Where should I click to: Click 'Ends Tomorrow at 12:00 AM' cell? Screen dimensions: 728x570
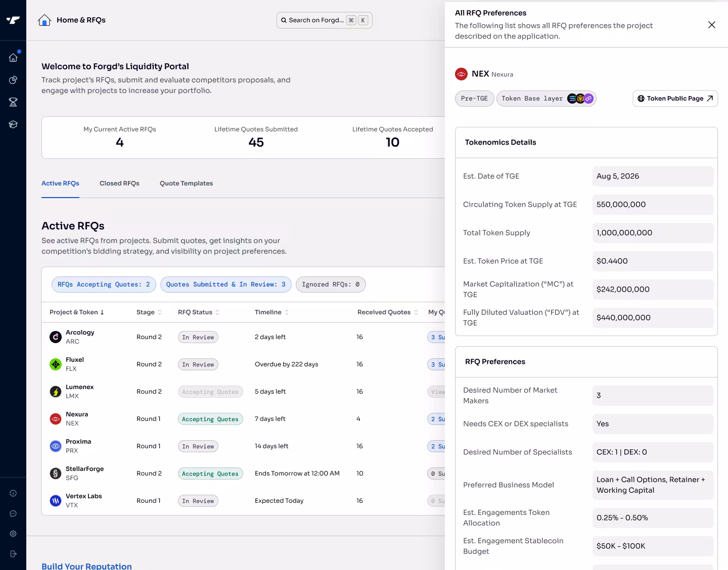pos(297,473)
